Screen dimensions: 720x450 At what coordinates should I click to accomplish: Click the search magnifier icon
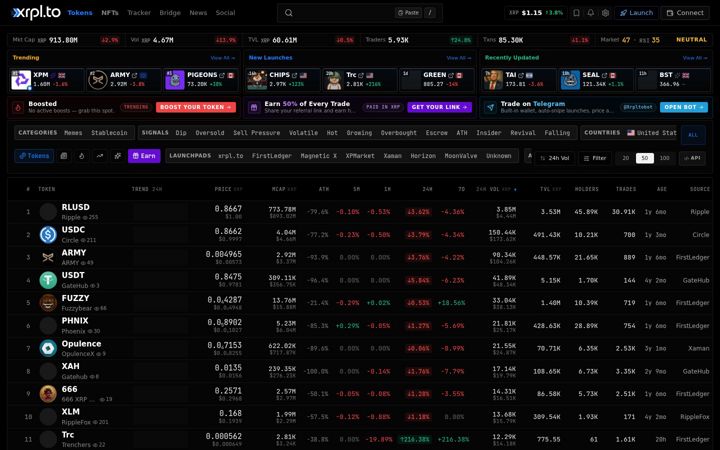288,13
